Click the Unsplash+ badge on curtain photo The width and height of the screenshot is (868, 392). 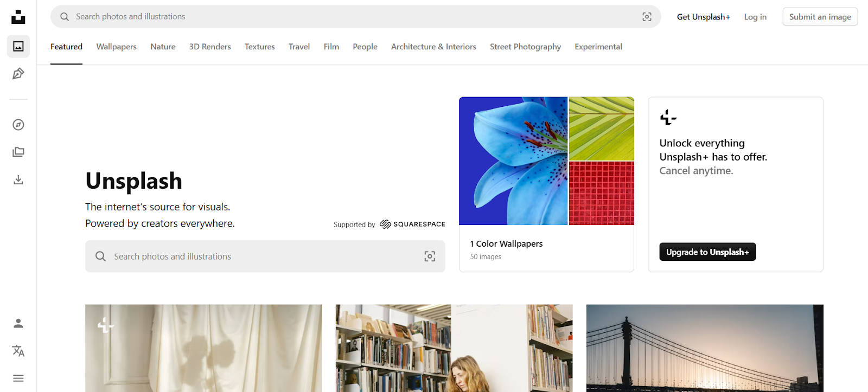(x=106, y=325)
